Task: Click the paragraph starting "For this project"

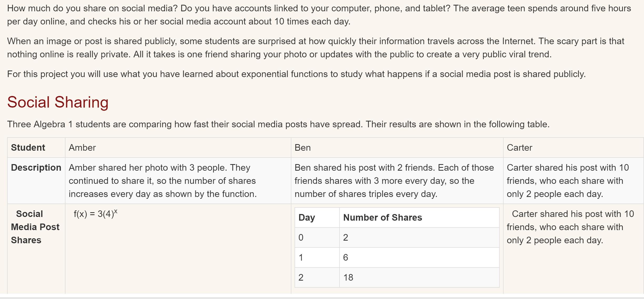Action: click(296, 74)
